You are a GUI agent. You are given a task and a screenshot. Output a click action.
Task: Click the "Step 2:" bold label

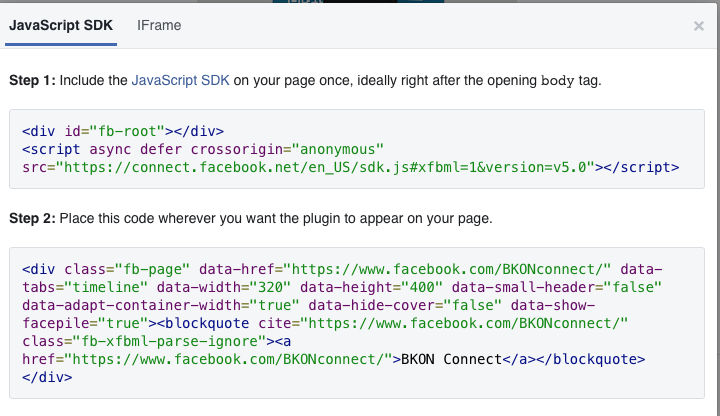[33, 219]
